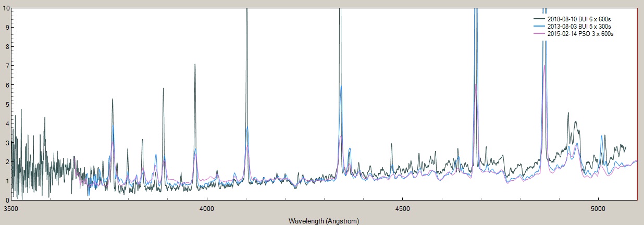The image size is (644, 225).
Task: Click the 10 label on the y-axis
Action: point(5,8)
